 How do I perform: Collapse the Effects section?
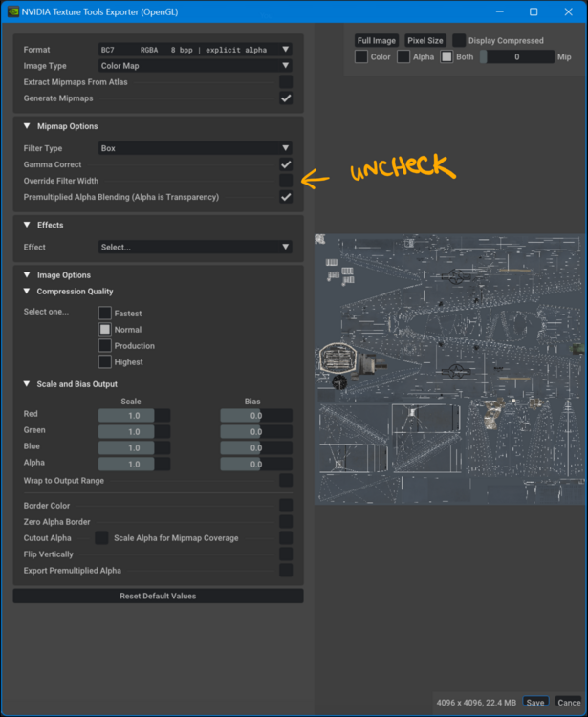(27, 225)
